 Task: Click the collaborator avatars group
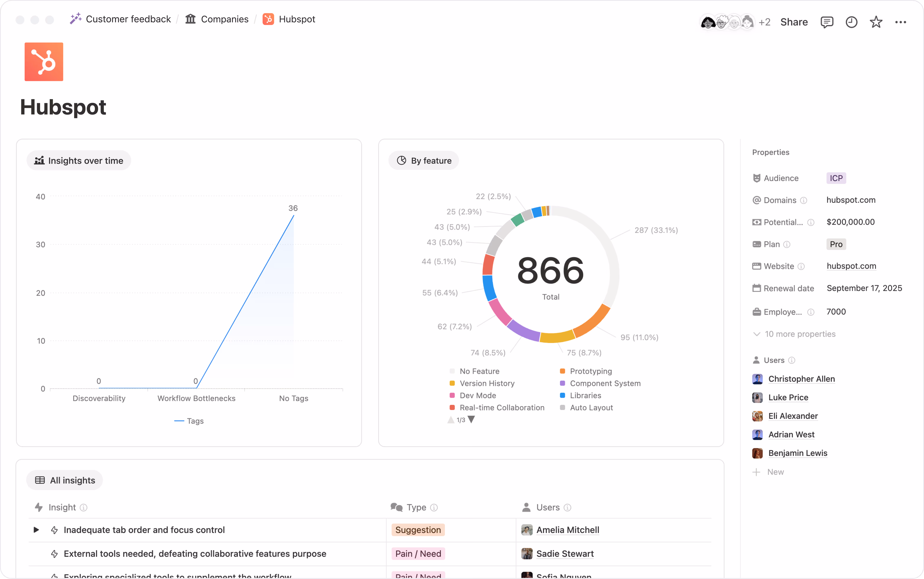727,22
